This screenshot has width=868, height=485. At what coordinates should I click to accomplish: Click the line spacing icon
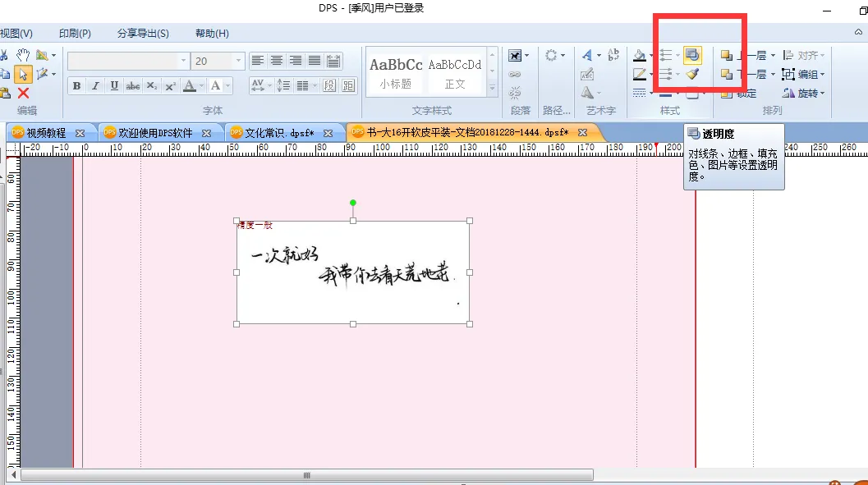tap(282, 85)
